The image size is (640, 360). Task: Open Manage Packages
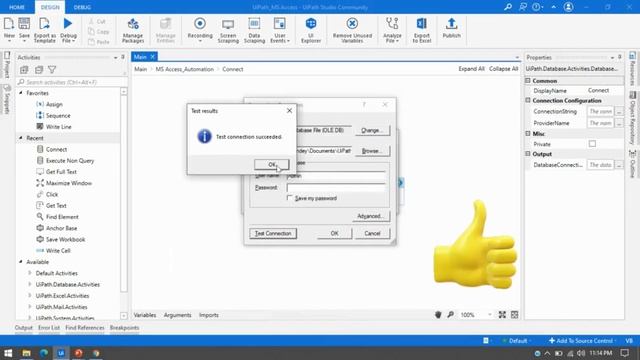click(x=133, y=29)
